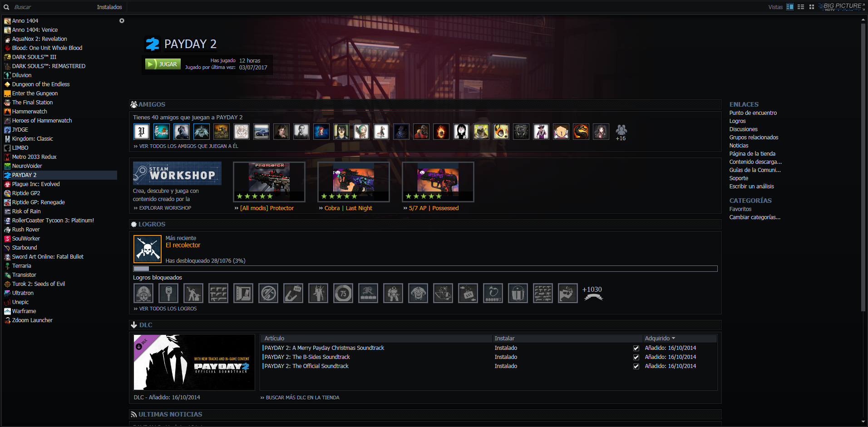
Task: Sort DLC by Instalar column header
Action: (x=567, y=339)
